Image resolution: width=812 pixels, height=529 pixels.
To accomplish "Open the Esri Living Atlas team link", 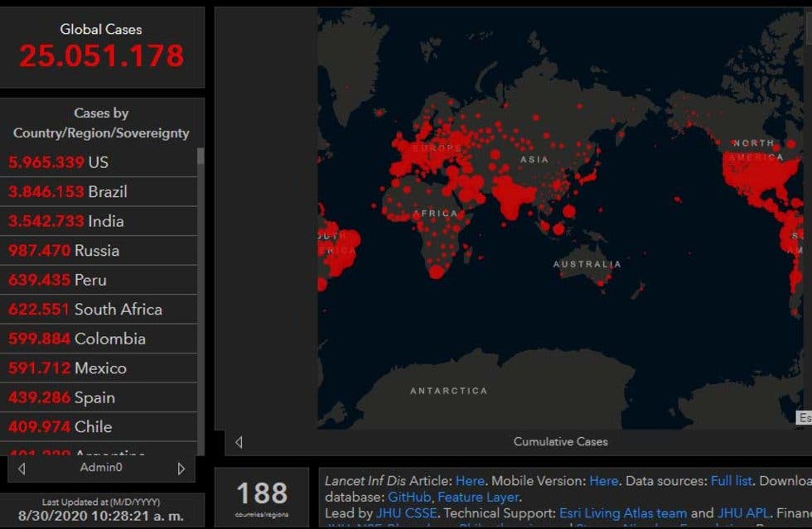I will pyautogui.click(x=623, y=513).
